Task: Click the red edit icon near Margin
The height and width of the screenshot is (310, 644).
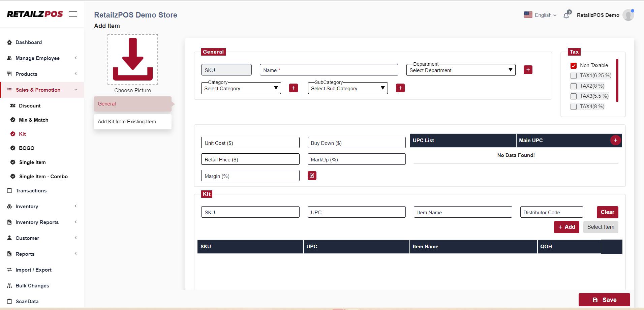Action: pyautogui.click(x=312, y=176)
